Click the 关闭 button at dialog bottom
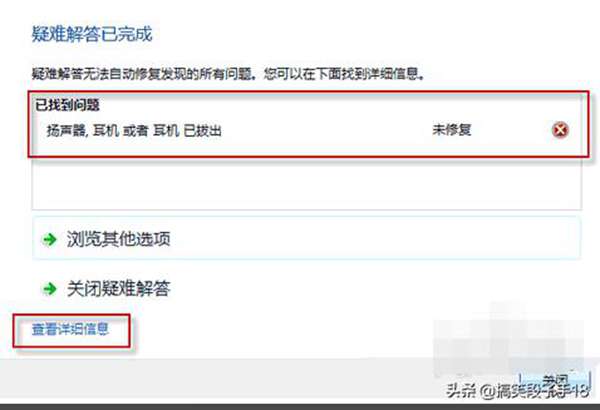 point(555,381)
